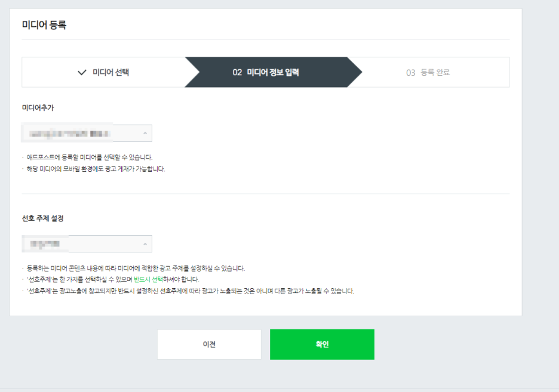
Task: Expand the arrow on the 미디어추가 dropdown
Action: (x=145, y=133)
